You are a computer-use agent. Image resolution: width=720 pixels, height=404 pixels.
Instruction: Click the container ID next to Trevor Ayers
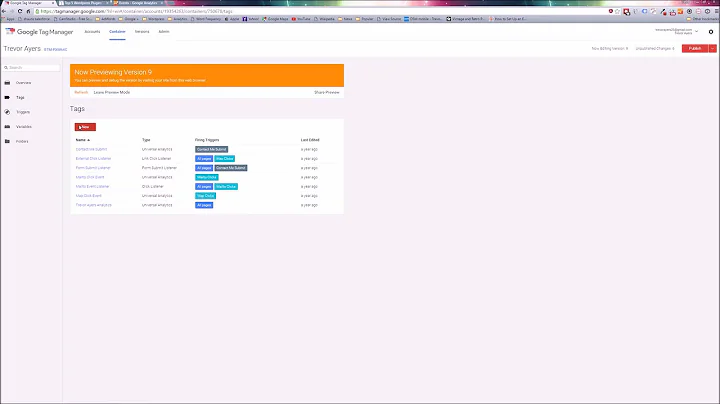(56, 50)
